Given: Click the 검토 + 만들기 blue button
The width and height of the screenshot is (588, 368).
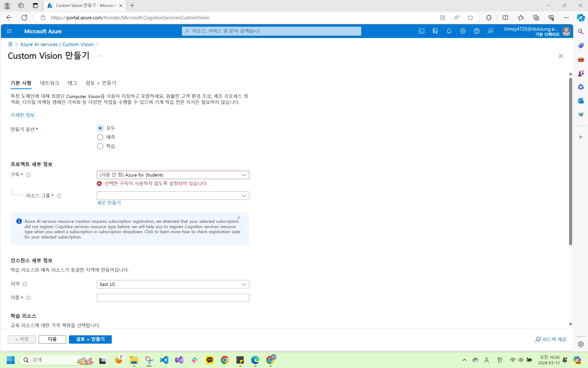Looking at the screenshot, I should tap(90, 339).
